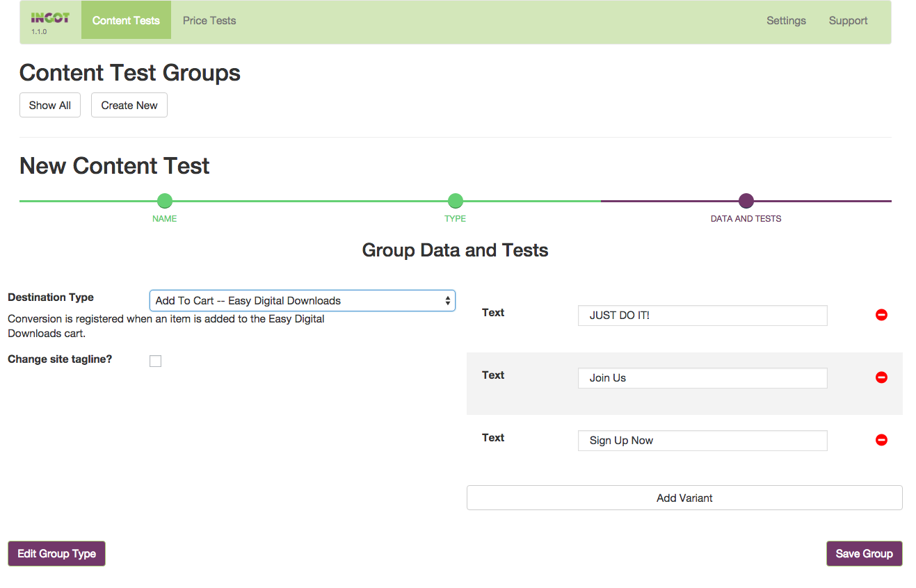
Task: Toggle the Change site tagline checkbox
Action: click(x=155, y=361)
